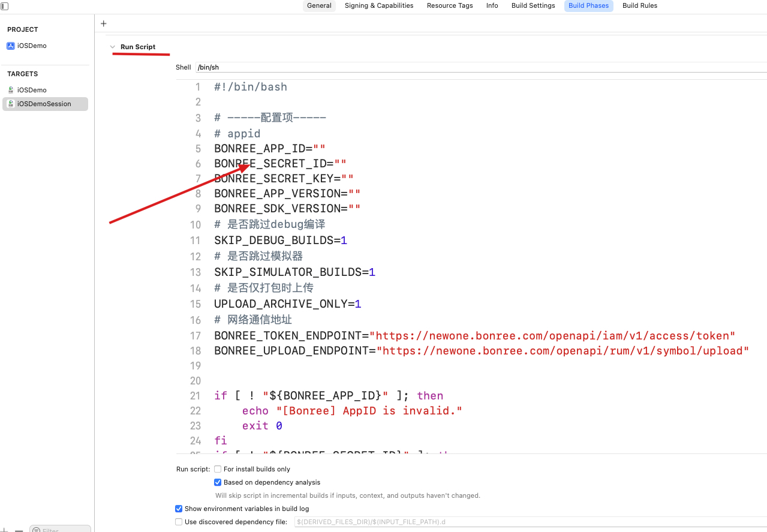Click the iOSDemo project app icon

pyautogui.click(x=11, y=46)
